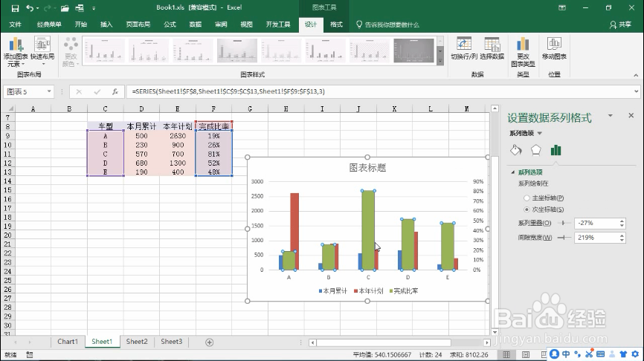This screenshot has width=644, height=361.
Task: Increase gap width value with the spinner
Action: coord(622,235)
